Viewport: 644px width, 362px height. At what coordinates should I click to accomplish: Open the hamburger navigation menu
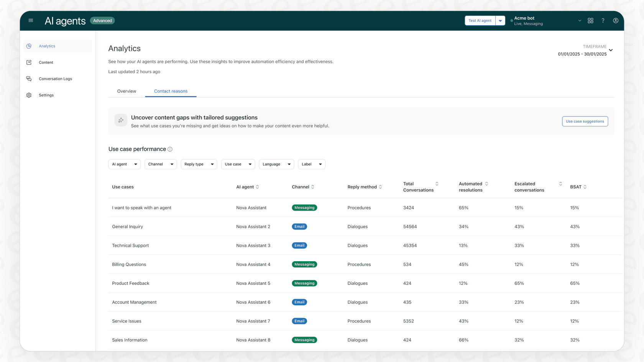pos(31,20)
